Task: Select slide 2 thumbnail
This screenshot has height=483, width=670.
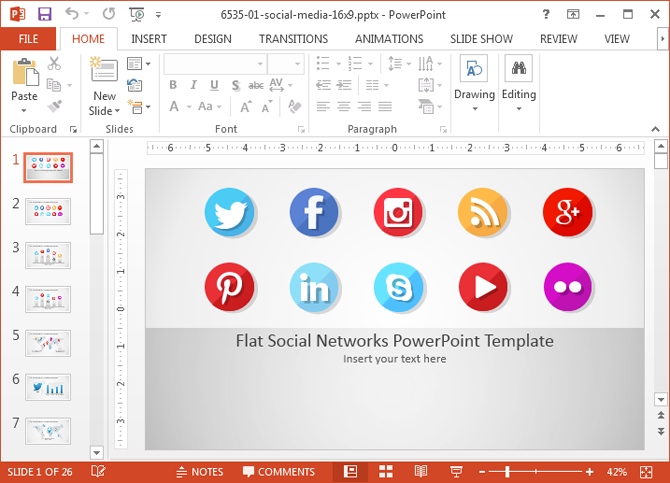Action: click(x=48, y=211)
